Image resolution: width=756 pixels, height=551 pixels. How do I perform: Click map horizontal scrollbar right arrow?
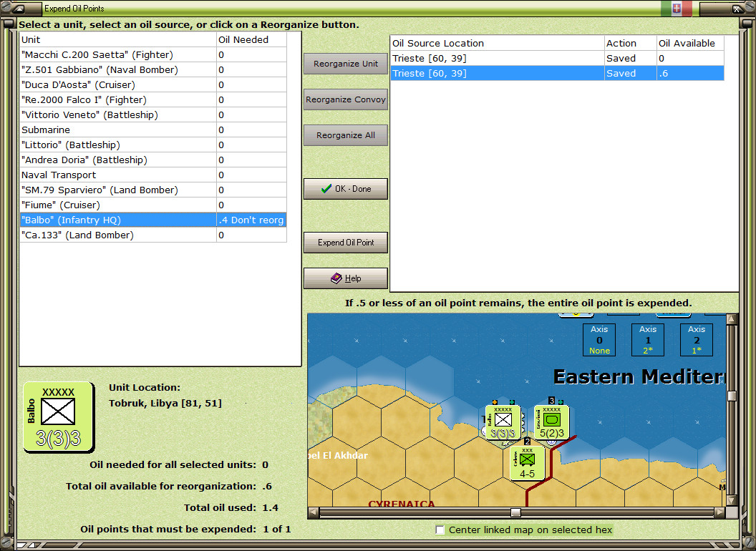pos(719,512)
